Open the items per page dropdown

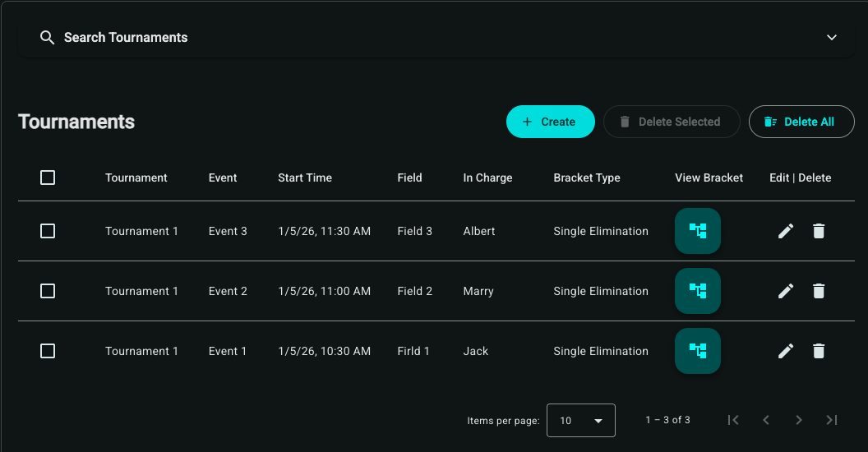(580, 420)
